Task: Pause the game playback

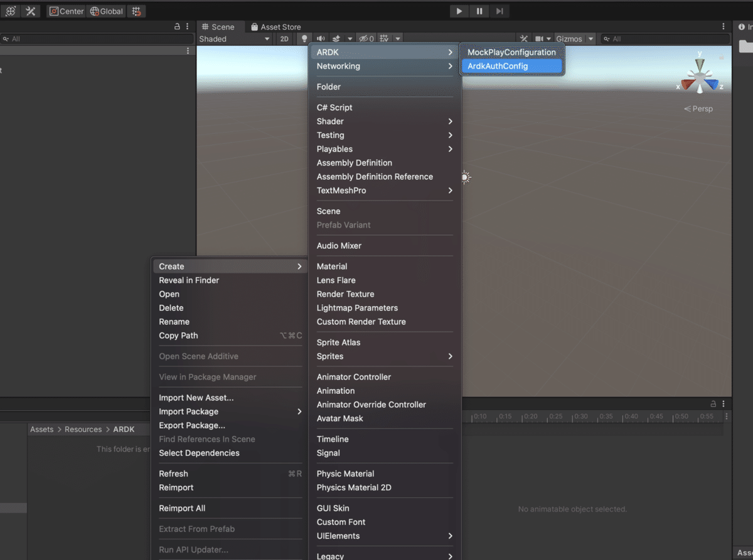Action: point(479,11)
